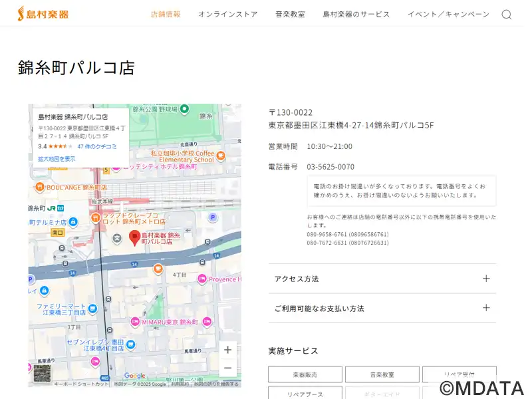Click キーボード ショートカット on map

(x=81, y=384)
